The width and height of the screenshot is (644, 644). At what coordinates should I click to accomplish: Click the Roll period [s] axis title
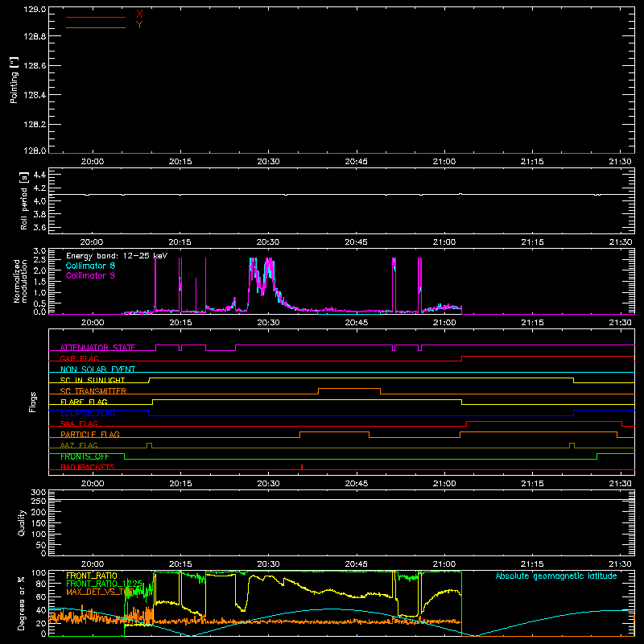24,200
